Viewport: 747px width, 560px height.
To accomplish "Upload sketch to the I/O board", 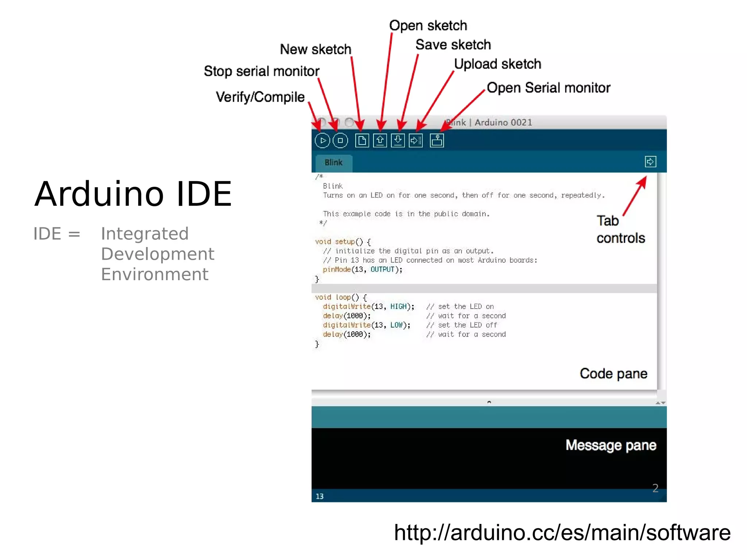I will tap(415, 140).
